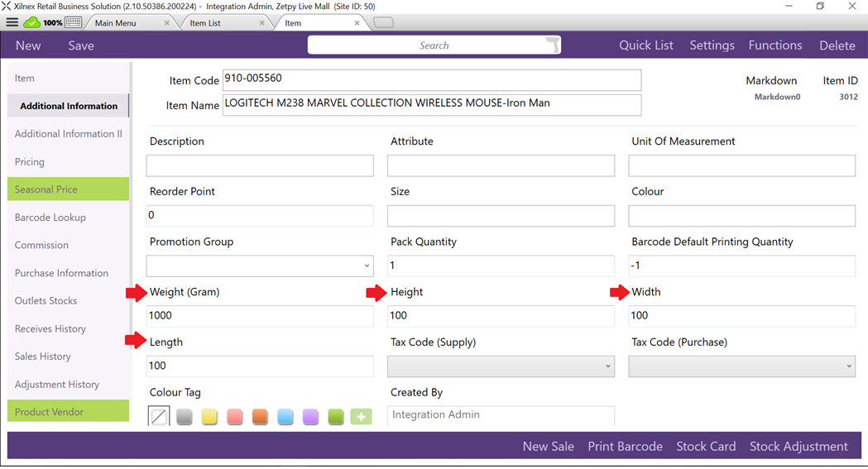Click the Reorder Point field

[260, 216]
